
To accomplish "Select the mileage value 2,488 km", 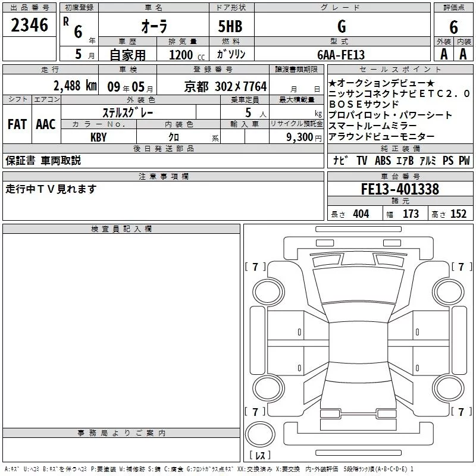I will pos(75,86).
